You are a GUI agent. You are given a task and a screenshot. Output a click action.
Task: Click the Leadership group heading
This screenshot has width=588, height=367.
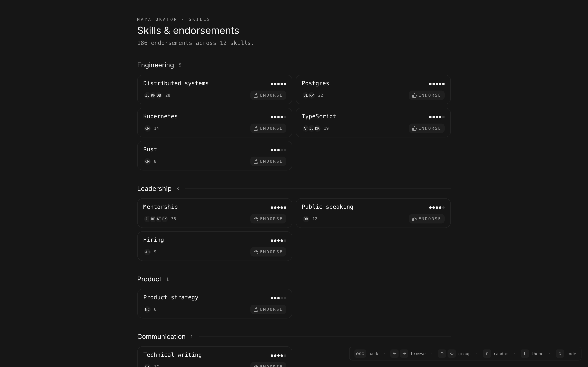tap(154, 189)
